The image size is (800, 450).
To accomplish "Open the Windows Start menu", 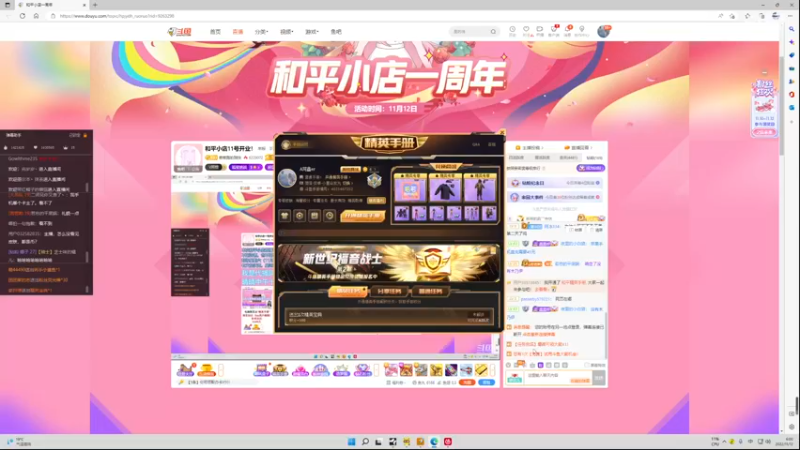I will pyautogui.click(x=352, y=442).
